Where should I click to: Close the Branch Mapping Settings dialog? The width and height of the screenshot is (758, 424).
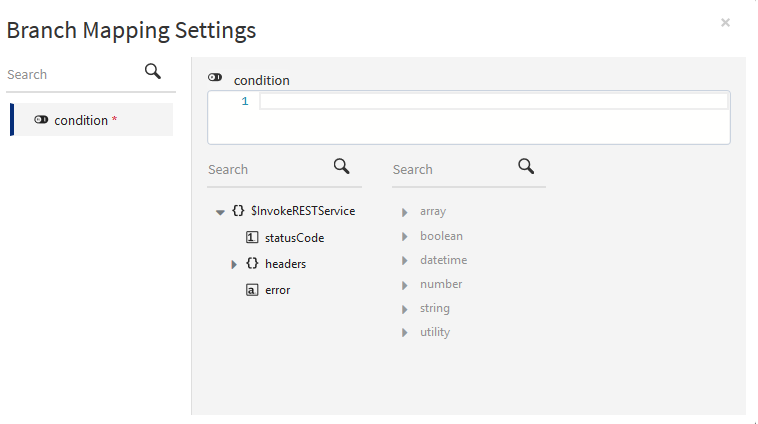pyautogui.click(x=725, y=22)
